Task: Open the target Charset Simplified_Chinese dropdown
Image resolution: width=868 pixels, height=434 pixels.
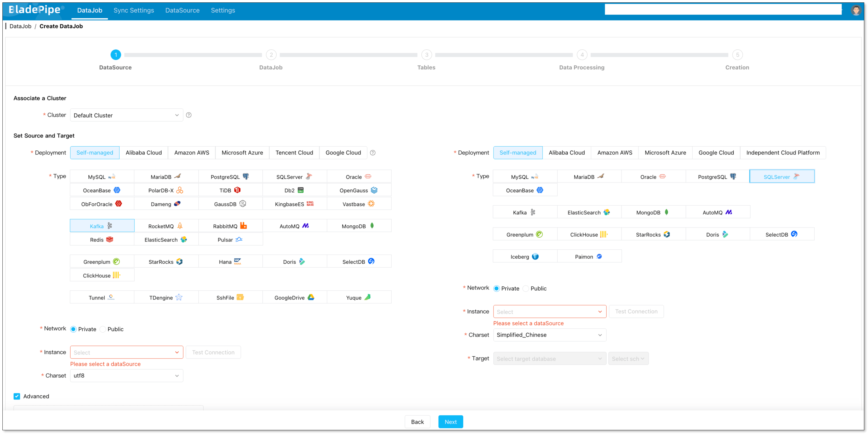Action: (550, 335)
